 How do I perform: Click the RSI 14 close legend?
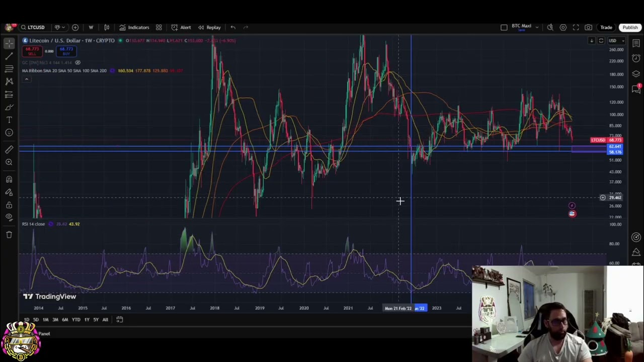33,224
